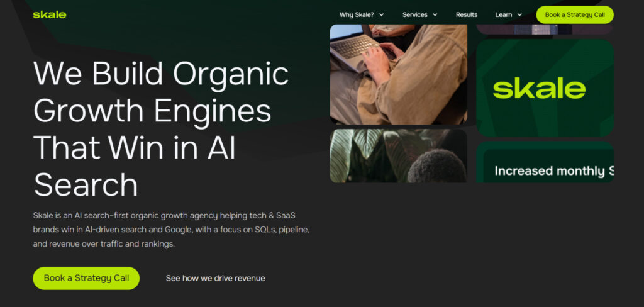Image resolution: width=644 pixels, height=307 pixels.
Task: Expand the Services chevron arrow
Action: tap(435, 15)
